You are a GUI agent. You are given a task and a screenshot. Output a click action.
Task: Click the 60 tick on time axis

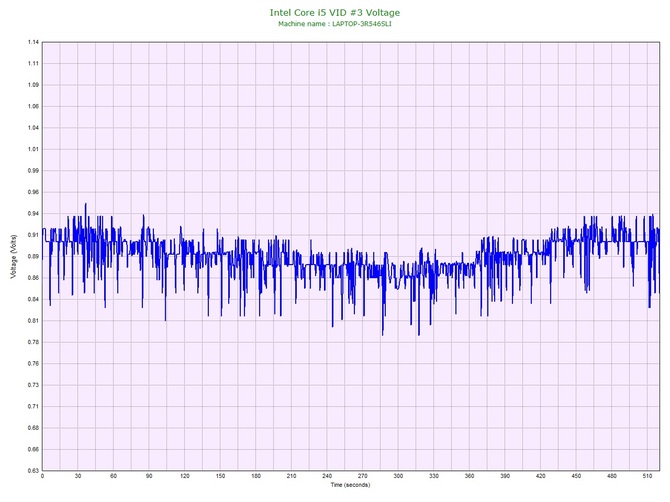coord(113,476)
